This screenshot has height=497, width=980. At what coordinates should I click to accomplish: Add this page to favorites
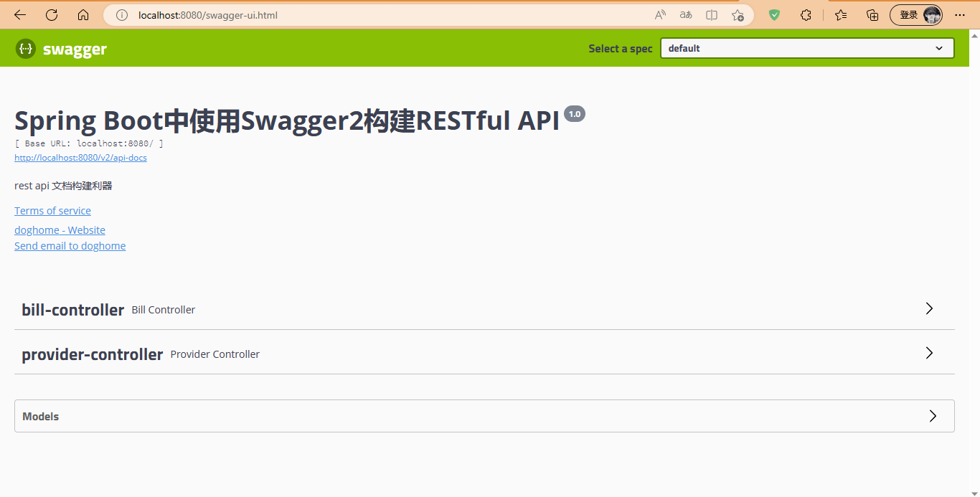[x=738, y=15]
